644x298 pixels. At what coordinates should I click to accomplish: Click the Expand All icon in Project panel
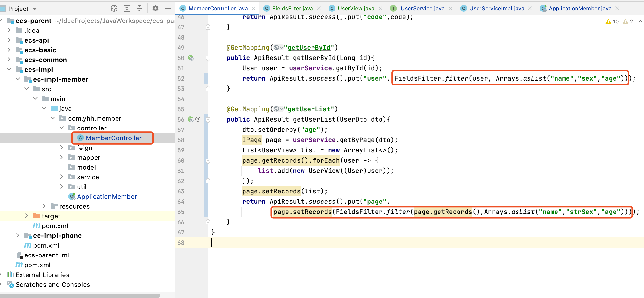coord(127,9)
